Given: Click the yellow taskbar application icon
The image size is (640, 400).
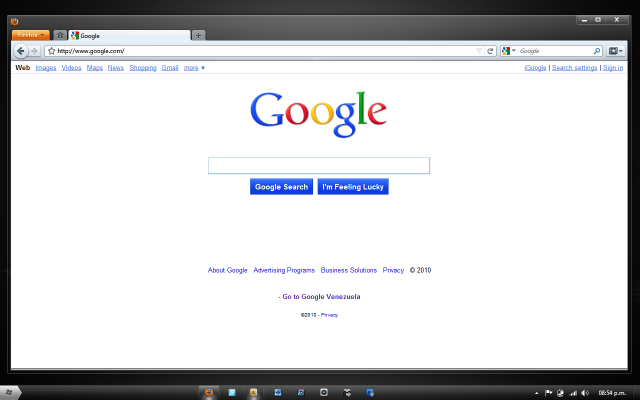Looking at the screenshot, I should [x=253, y=393].
